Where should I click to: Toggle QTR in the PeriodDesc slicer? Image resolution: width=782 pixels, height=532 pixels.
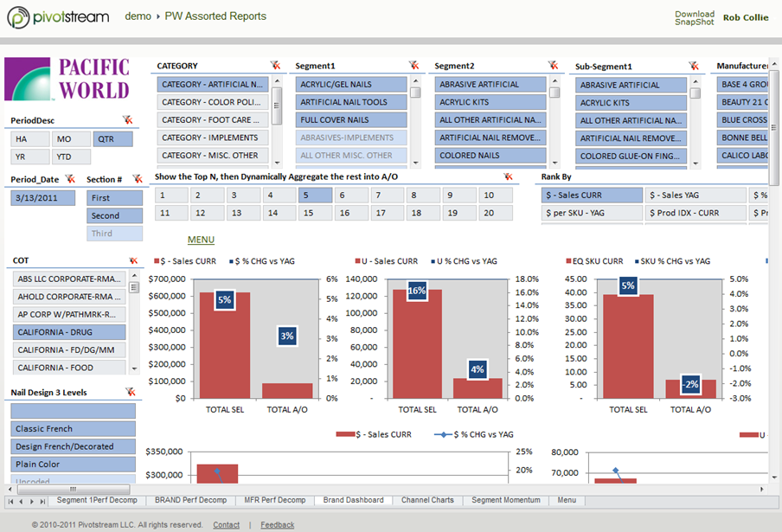pos(114,138)
